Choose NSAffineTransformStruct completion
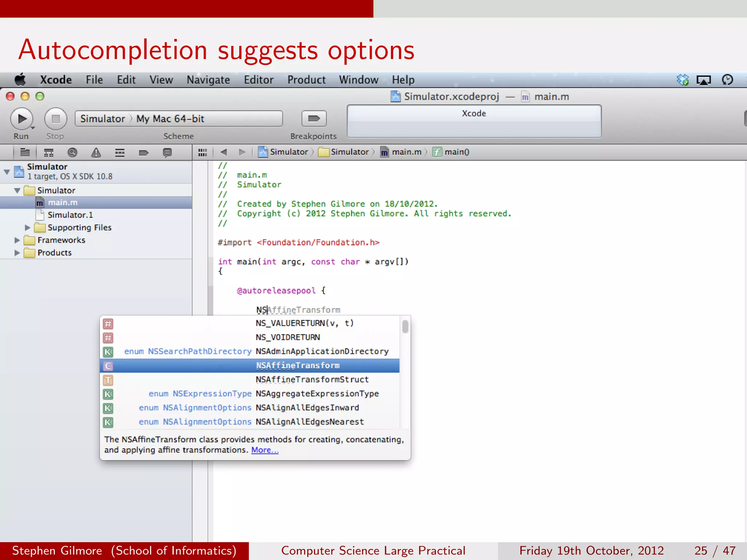 pyautogui.click(x=250, y=380)
